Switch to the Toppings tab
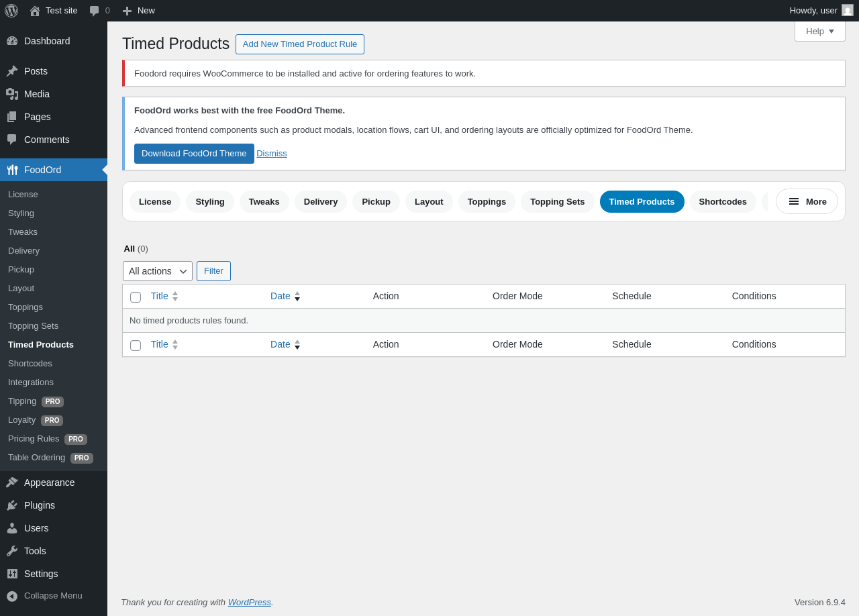 pos(487,201)
